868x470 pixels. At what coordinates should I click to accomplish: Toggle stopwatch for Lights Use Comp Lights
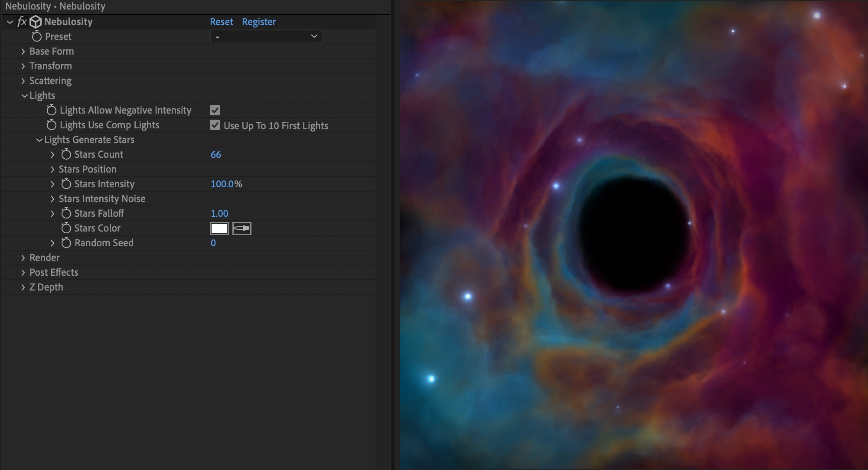point(52,125)
